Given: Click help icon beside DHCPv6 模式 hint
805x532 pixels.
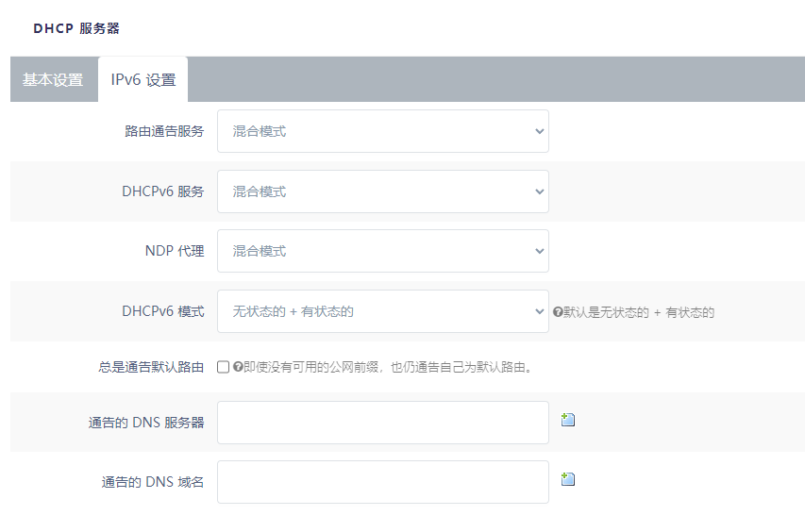Looking at the screenshot, I should tap(558, 311).
